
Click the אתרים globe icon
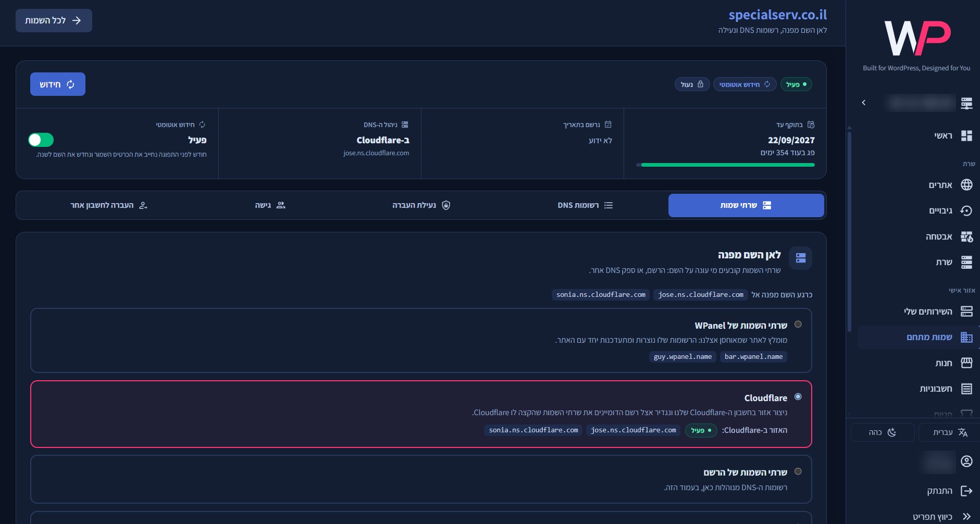coord(966,185)
